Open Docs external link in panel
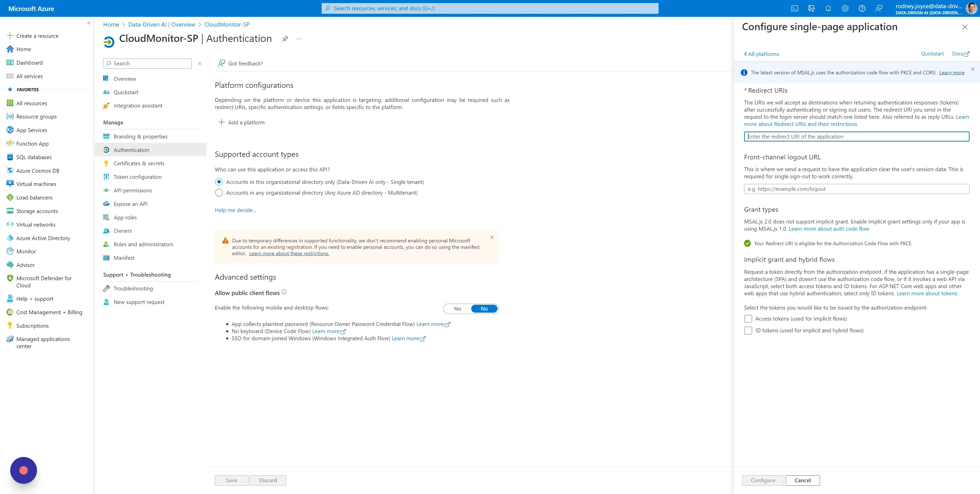980x494 pixels. click(961, 54)
